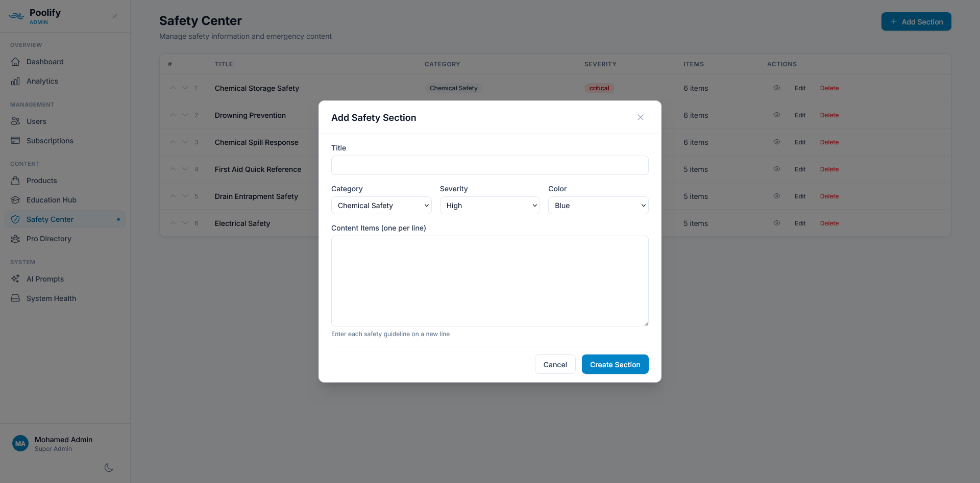Move Drain Entrapment Safety row up

(173, 196)
